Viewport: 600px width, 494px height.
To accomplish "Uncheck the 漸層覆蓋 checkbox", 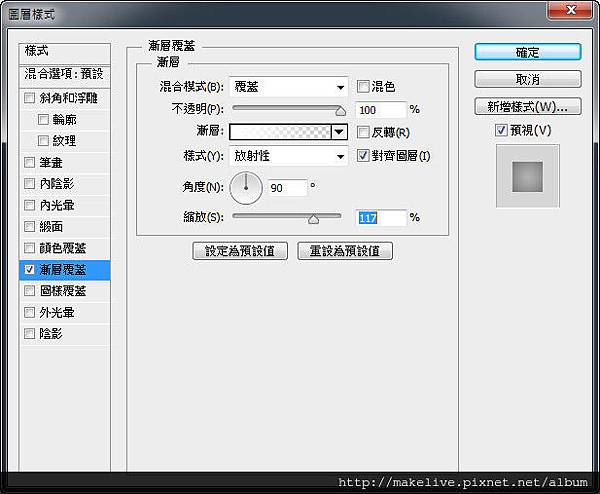I will click(29, 269).
